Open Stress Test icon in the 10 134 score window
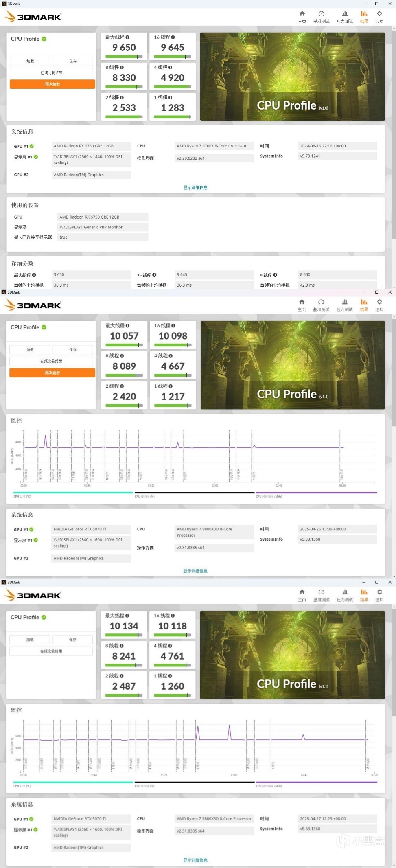 click(345, 592)
